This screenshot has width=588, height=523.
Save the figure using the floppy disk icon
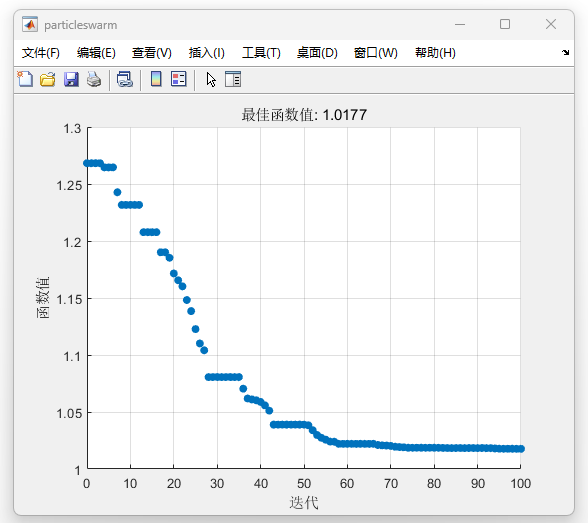[71, 79]
